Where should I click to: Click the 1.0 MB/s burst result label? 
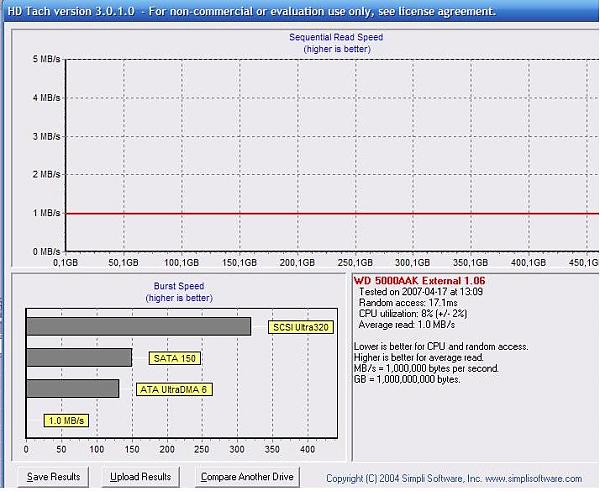[66, 420]
